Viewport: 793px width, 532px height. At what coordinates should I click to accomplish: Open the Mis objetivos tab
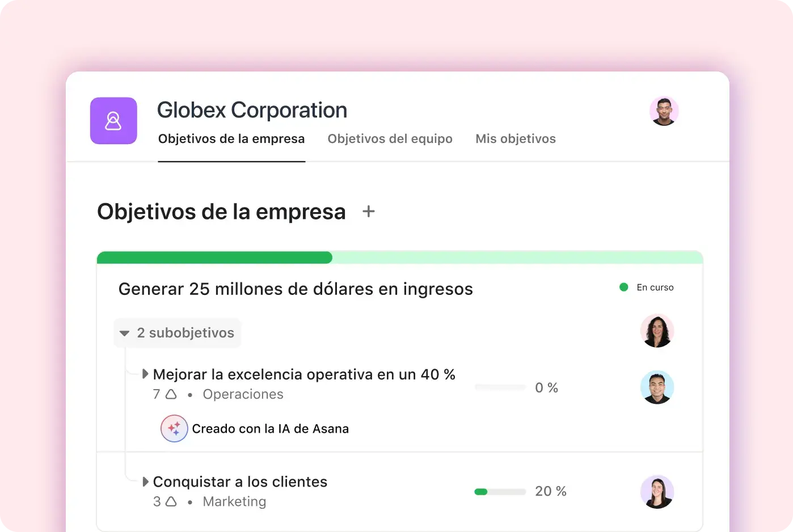click(516, 139)
